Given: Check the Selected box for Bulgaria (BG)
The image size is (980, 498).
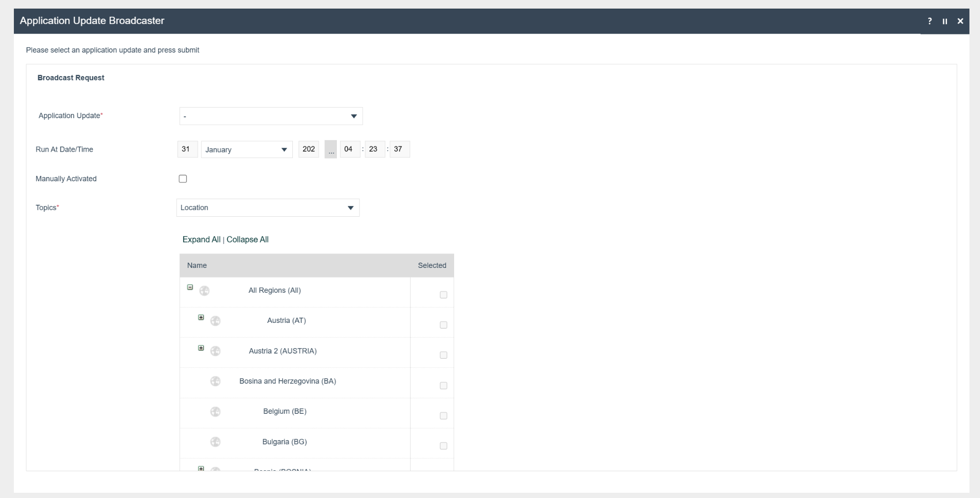Looking at the screenshot, I should coord(443,446).
